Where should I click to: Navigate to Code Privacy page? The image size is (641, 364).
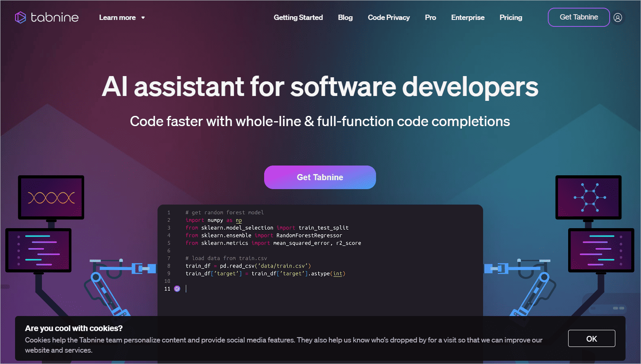tap(389, 17)
